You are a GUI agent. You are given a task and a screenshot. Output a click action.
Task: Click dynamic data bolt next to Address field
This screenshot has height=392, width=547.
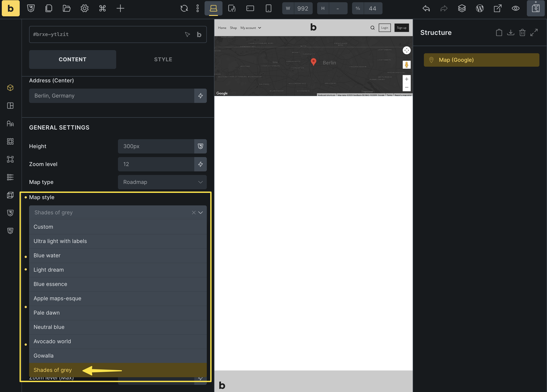tap(200, 96)
